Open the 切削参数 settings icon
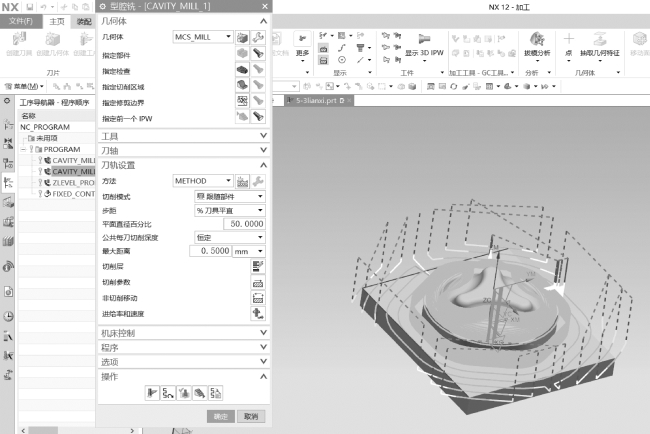The image size is (650, 434). click(257, 281)
